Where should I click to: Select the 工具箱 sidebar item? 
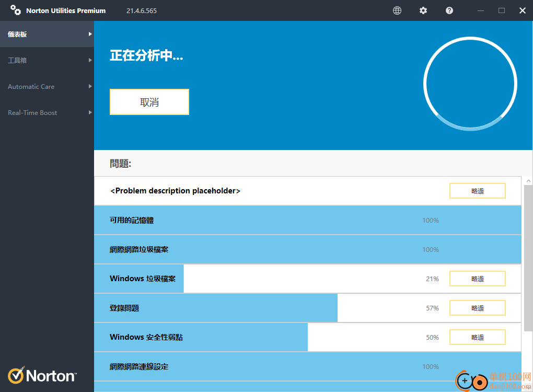click(47, 60)
